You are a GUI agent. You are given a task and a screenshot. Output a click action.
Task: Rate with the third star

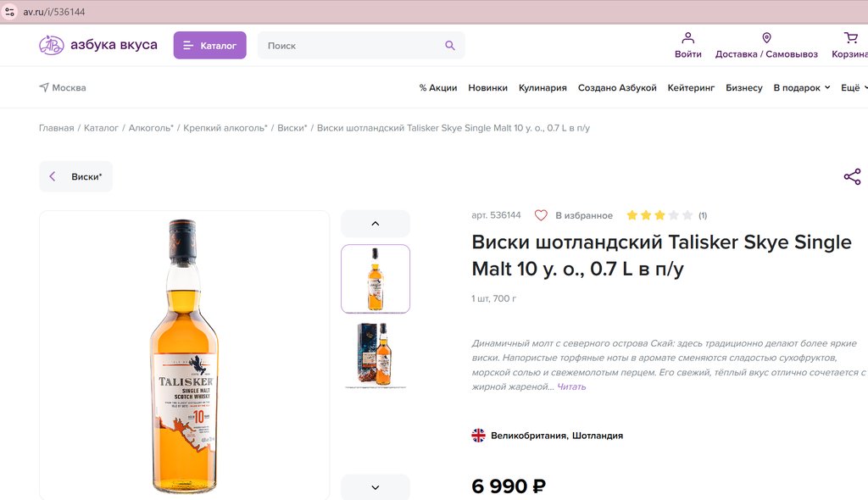659,215
